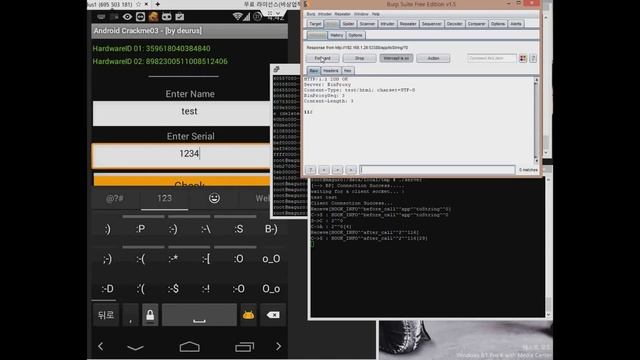The width and height of the screenshot is (640, 360).
Task: Toggle the Intercept is on button
Action: [x=396, y=58]
